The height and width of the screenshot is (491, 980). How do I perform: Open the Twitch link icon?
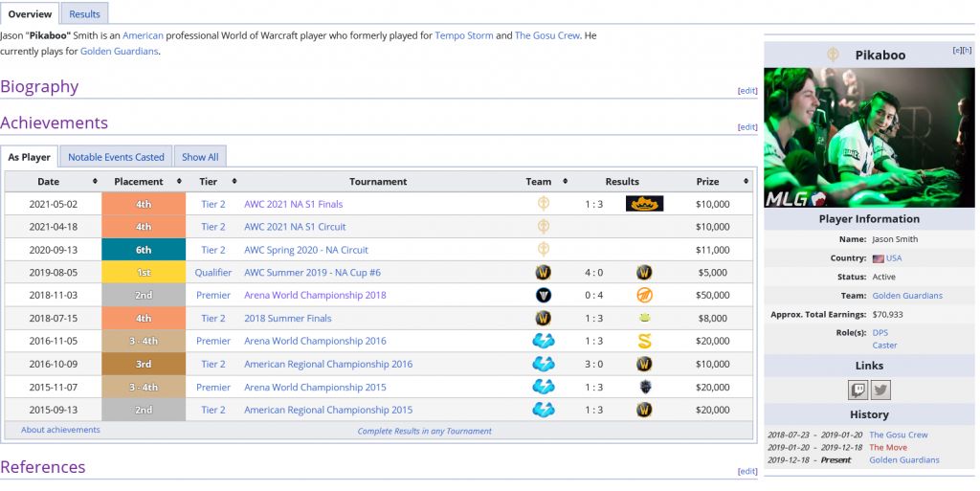point(857,390)
